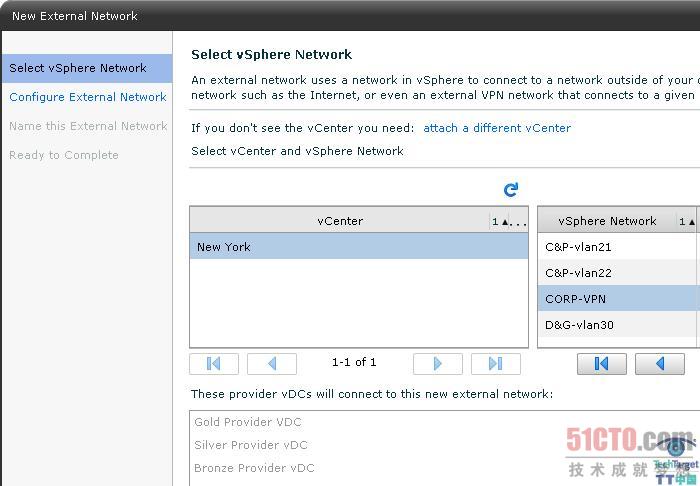700x486 pixels.
Task: Go to next page of vCenter list
Action: tap(438, 364)
